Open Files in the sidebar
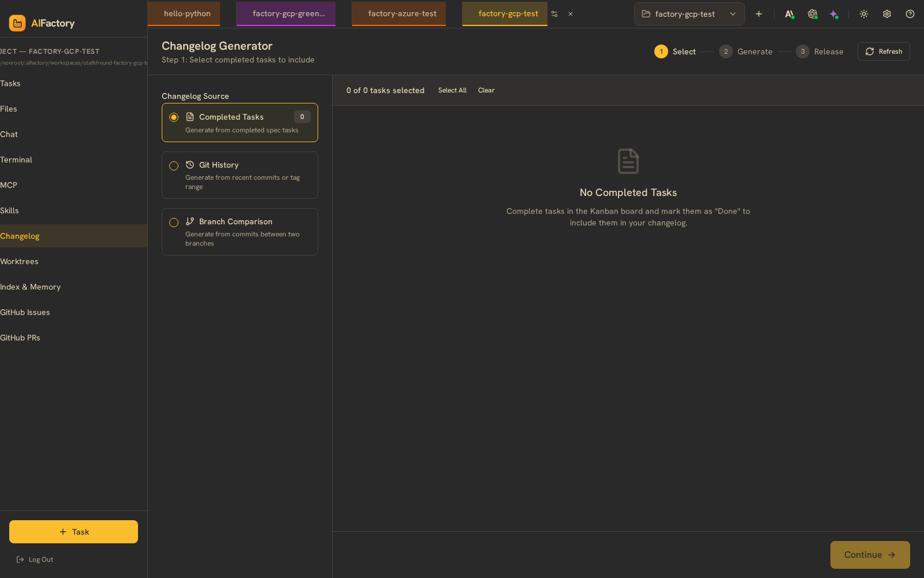The height and width of the screenshot is (578, 924). [73, 109]
